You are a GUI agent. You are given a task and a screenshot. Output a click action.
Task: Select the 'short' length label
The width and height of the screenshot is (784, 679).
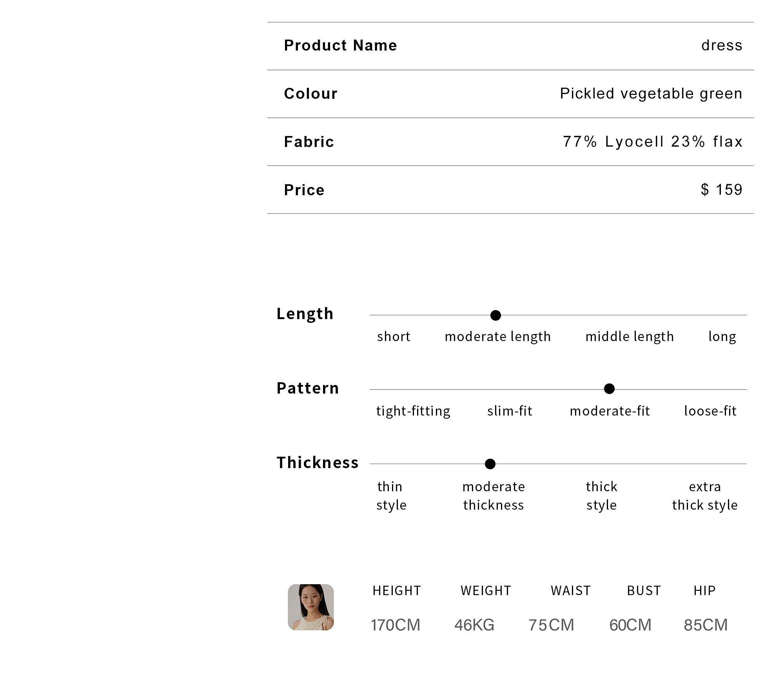[x=394, y=336]
